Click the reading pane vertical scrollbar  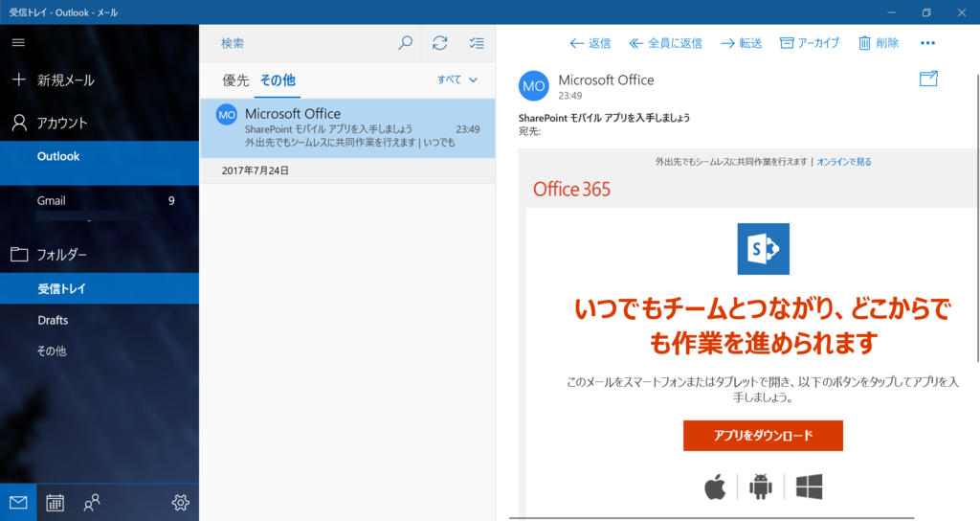977,217
